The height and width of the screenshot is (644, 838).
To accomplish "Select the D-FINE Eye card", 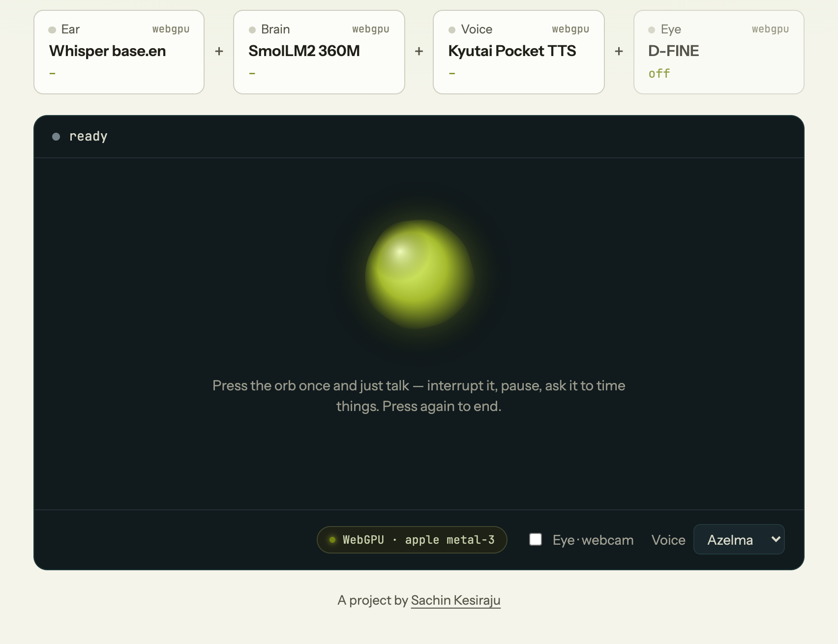I will tap(718, 52).
